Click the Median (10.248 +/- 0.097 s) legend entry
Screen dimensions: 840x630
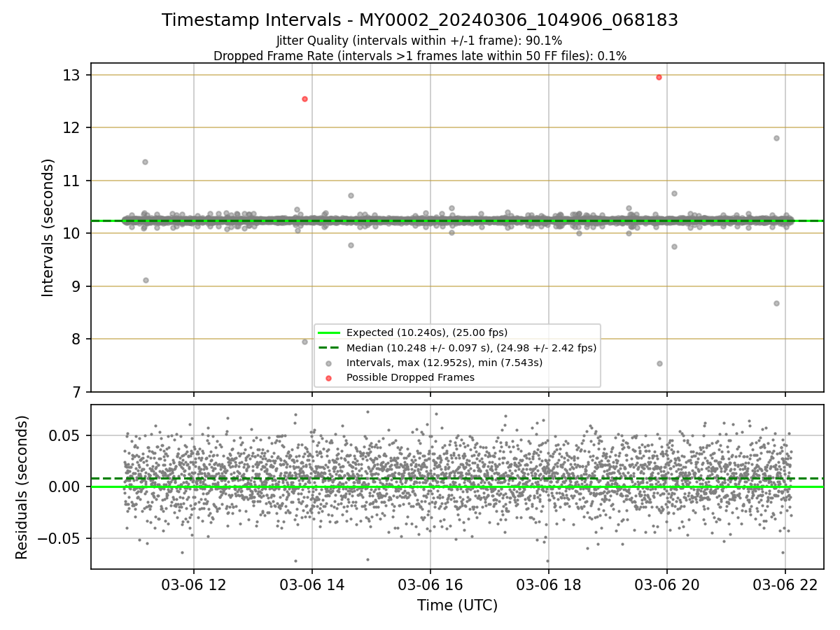click(x=458, y=348)
